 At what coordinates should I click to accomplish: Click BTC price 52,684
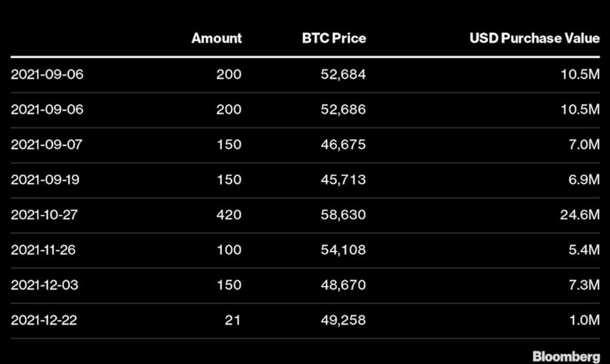[x=344, y=74]
